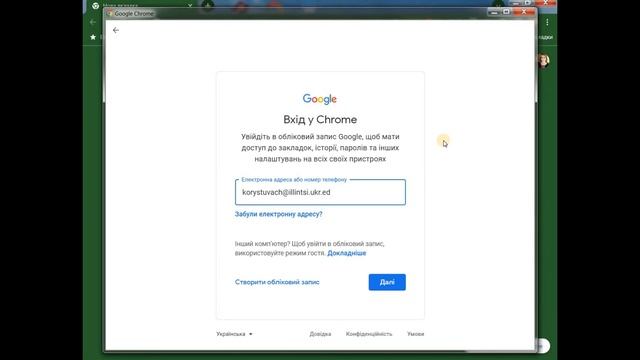Click the back arrow of the background Chrome window
Viewport: 640px width, 360px height.
coord(93,22)
